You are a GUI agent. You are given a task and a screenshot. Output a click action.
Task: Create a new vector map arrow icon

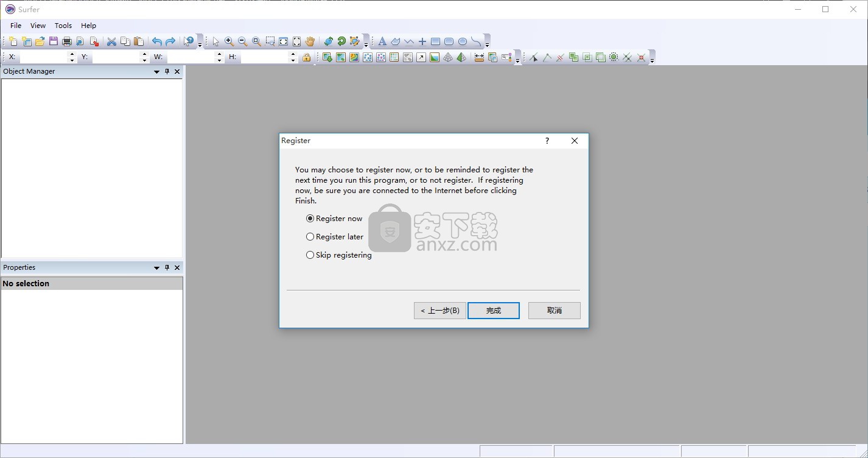click(421, 57)
